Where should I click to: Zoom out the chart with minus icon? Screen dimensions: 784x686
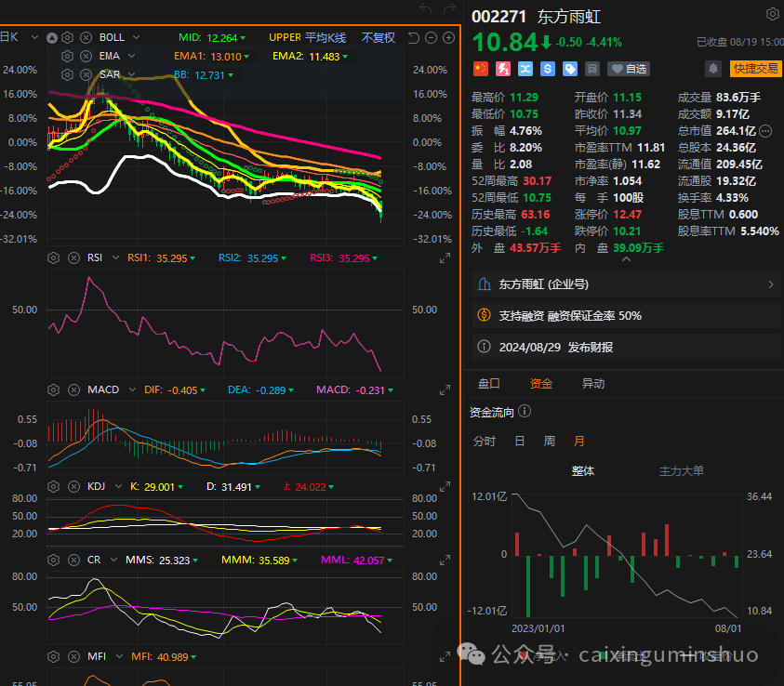tap(432, 37)
